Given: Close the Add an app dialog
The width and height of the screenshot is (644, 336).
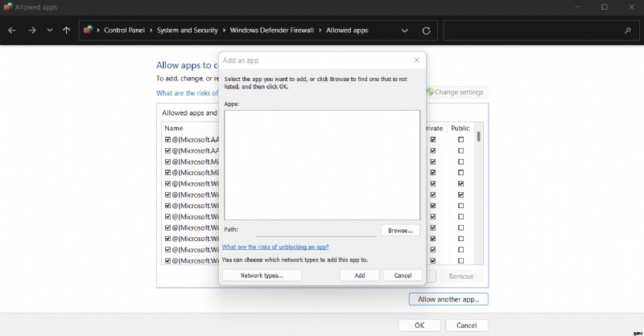Looking at the screenshot, I should tap(416, 60).
